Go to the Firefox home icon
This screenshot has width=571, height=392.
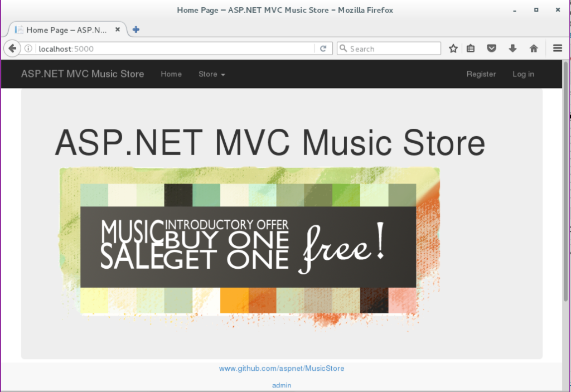click(x=534, y=49)
